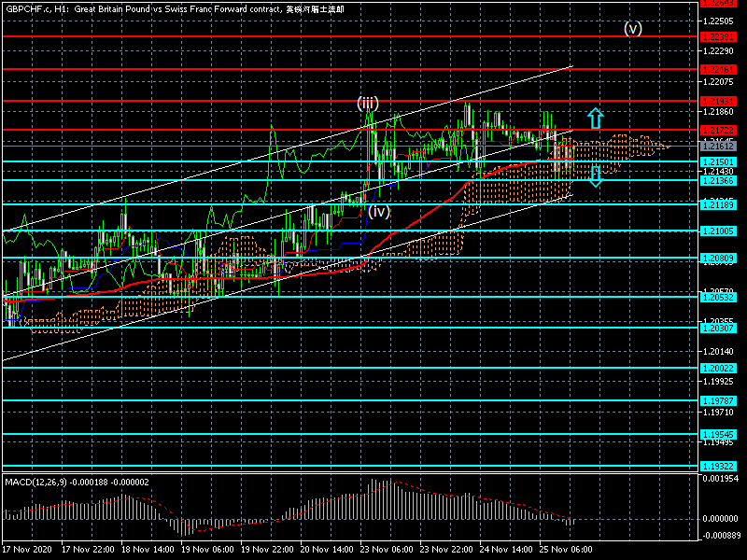The width and height of the screenshot is (747, 560).
Task: Click the 1.21430 price scale value
Action: (718, 172)
